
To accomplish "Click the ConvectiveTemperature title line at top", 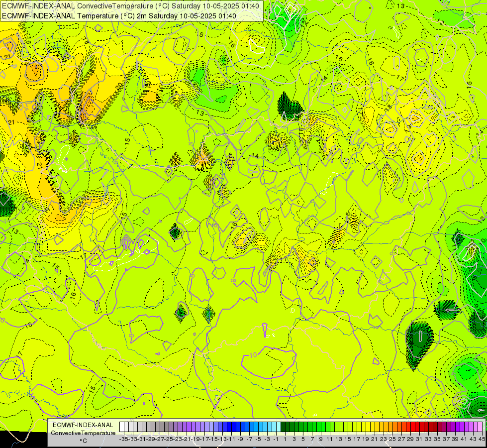I will point(130,5).
